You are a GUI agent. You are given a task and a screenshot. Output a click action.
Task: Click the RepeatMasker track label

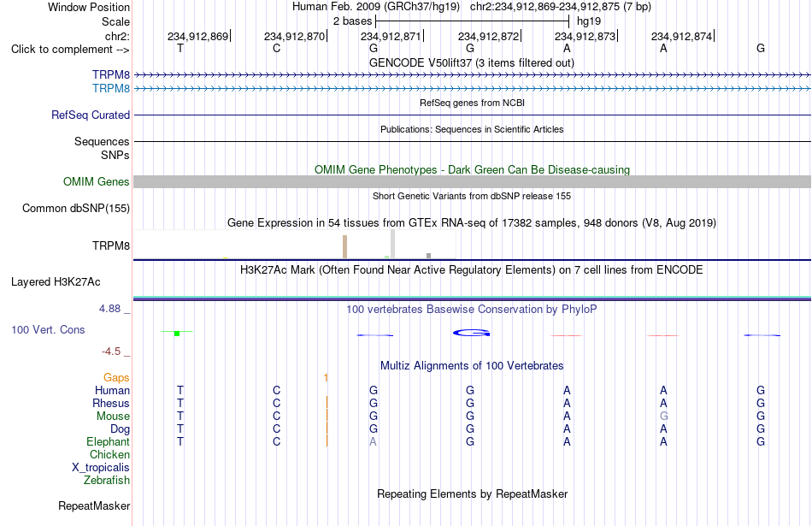94,505
